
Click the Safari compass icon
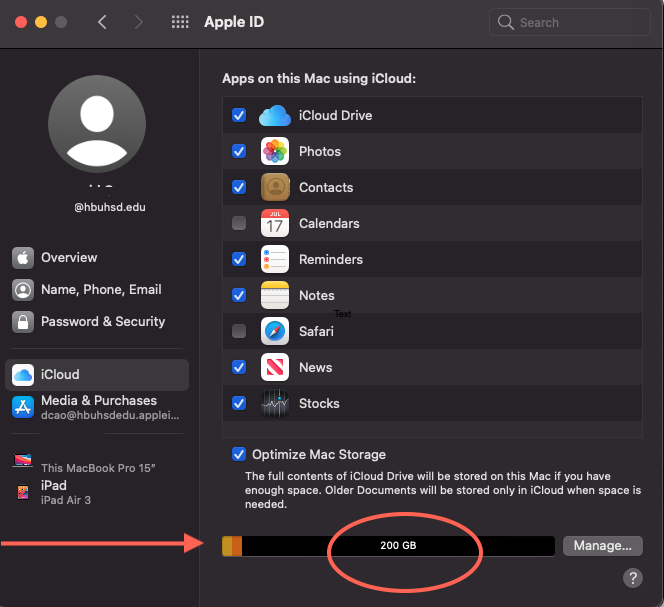(x=275, y=331)
